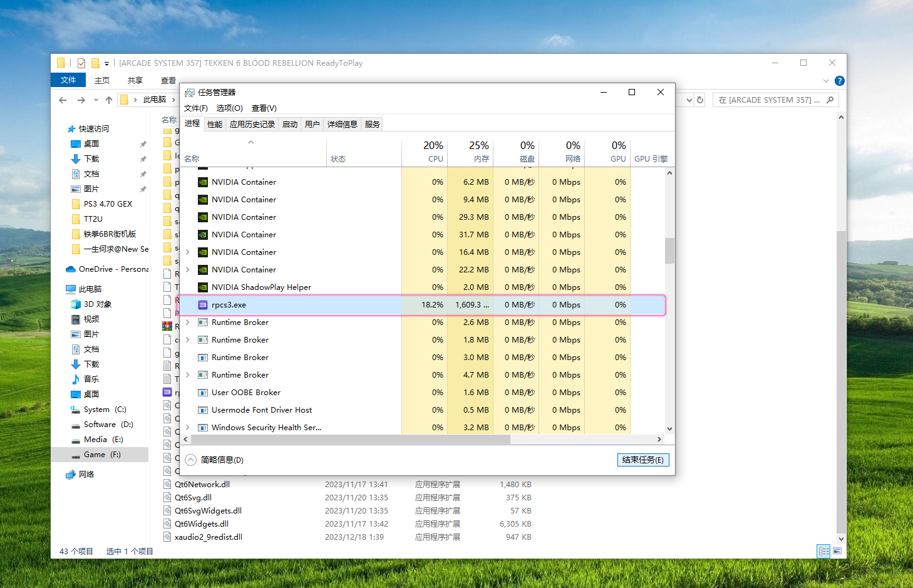Screen dimensions: 913x588
Task: Open Customize Quick Access Toolbar dropdown
Action: [106, 63]
